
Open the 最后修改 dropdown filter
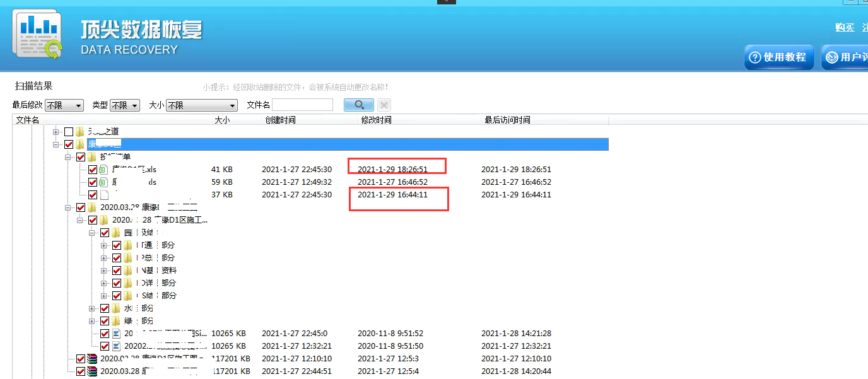64,105
